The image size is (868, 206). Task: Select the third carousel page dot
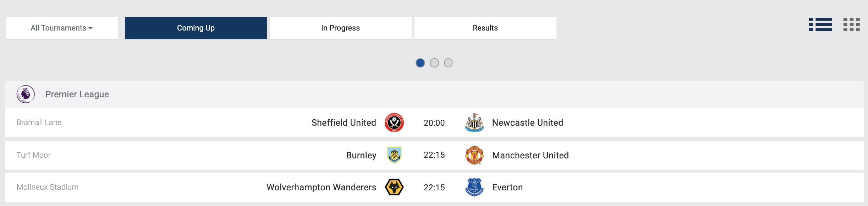coord(448,63)
